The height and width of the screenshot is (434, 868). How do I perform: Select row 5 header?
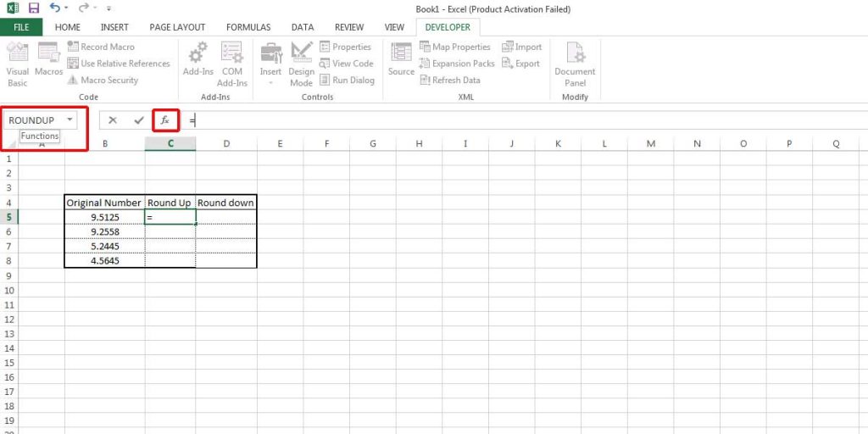pos(8,217)
